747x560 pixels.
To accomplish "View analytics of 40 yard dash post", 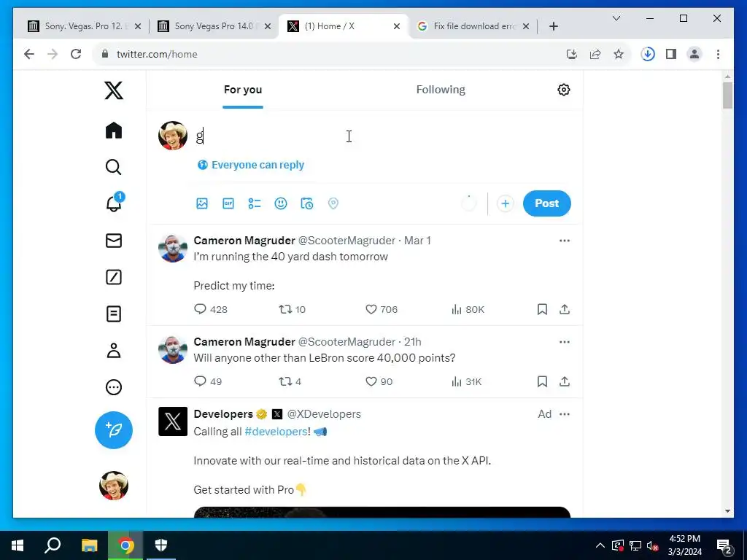I will tap(468, 309).
